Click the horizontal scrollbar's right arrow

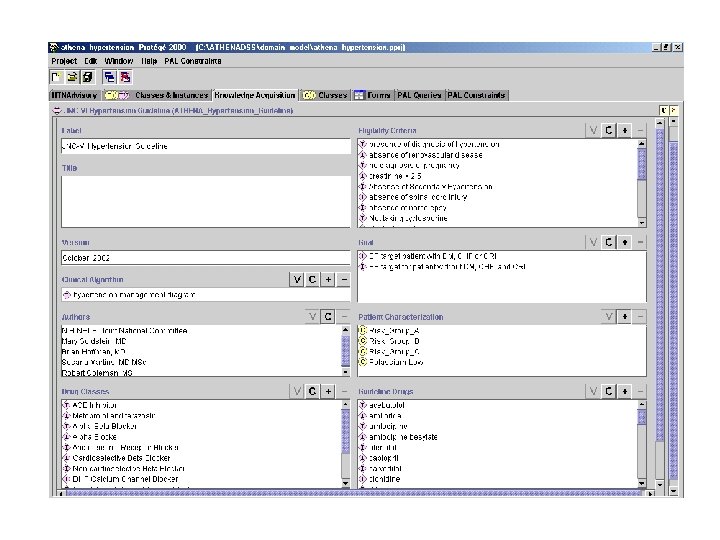[x=650, y=494]
